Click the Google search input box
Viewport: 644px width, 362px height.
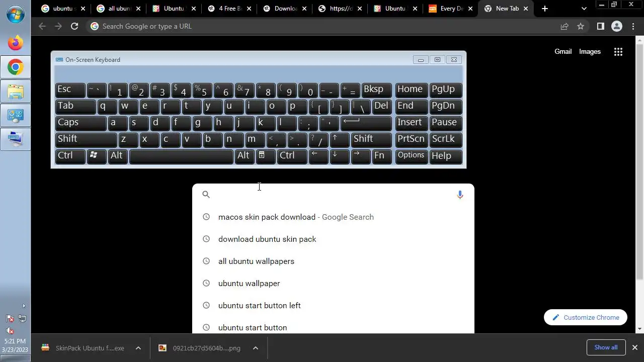point(333,195)
